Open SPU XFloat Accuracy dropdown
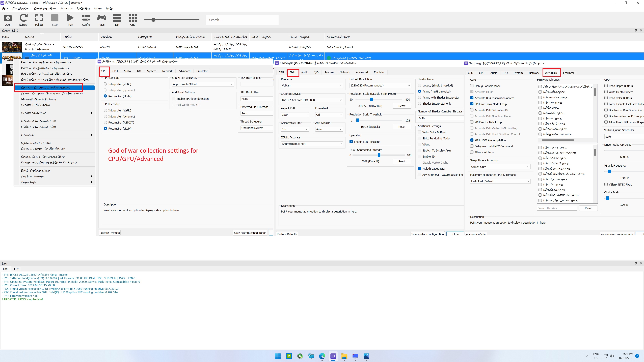The height and width of the screenshot is (362, 644). [x=203, y=84]
